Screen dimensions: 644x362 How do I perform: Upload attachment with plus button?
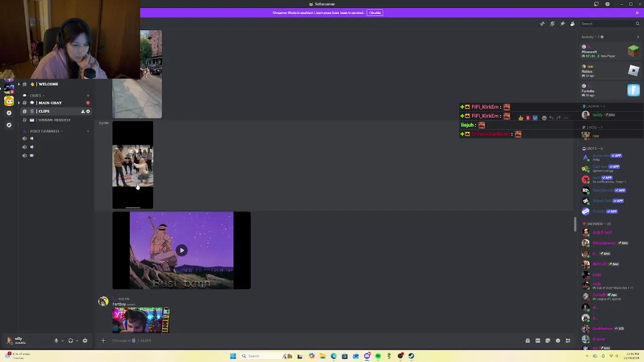pos(103,340)
